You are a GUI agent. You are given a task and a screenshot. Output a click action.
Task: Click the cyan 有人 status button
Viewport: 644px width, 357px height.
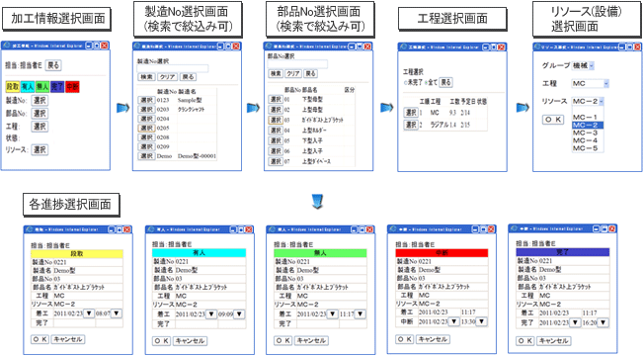(28, 86)
